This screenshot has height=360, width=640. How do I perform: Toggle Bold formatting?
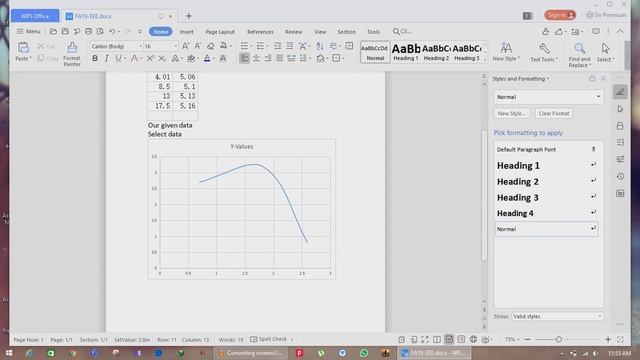click(x=95, y=58)
